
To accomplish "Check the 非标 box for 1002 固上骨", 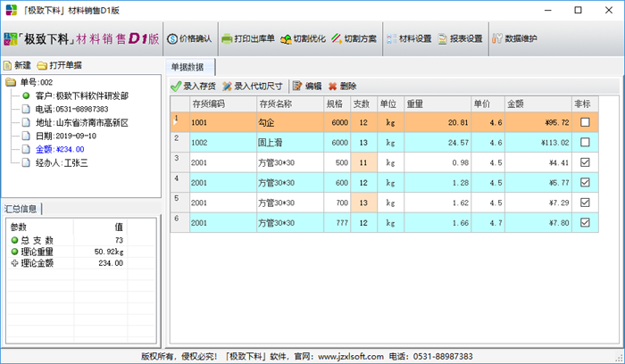I will [585, 142].
